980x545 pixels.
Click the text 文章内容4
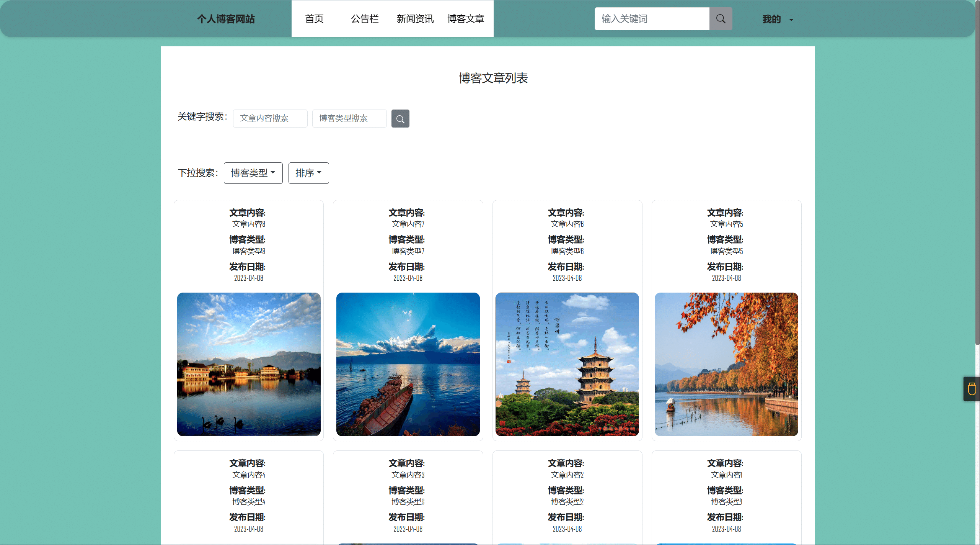click(x=249, y=475)
